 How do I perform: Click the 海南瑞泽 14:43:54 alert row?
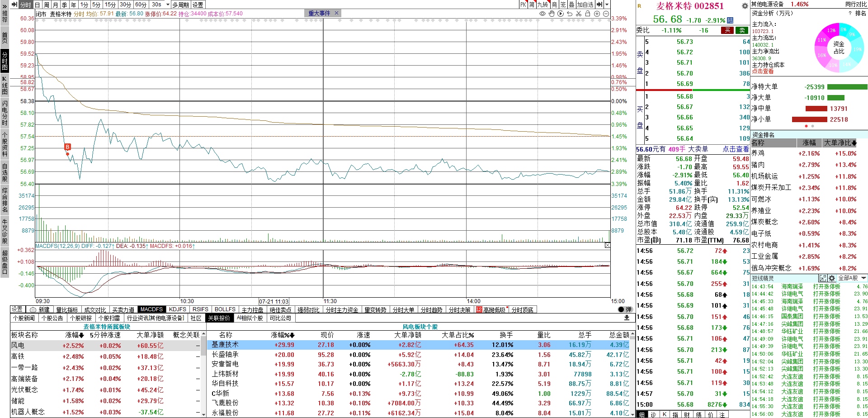point(809,286)
